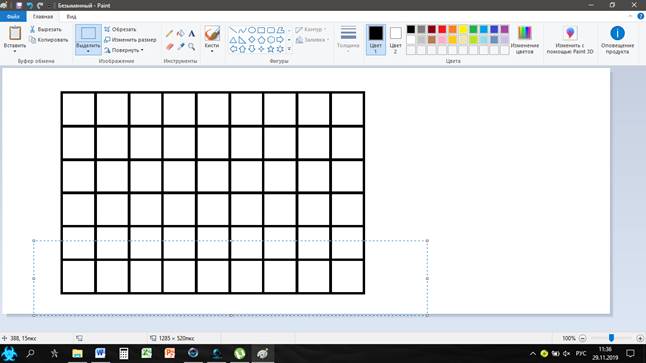This screenshot has height=363, width=646.
Task: Open the Повернуть rotate dropdown
Action: [x=124, y=50]
